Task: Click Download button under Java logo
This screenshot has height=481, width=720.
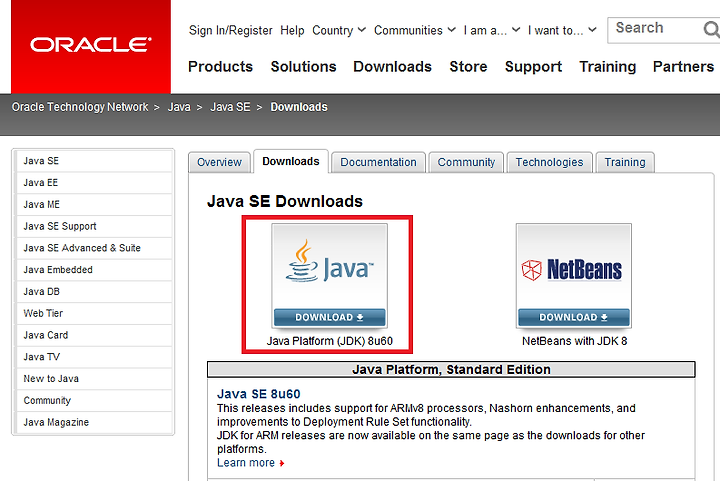Action: click(330, 317)
